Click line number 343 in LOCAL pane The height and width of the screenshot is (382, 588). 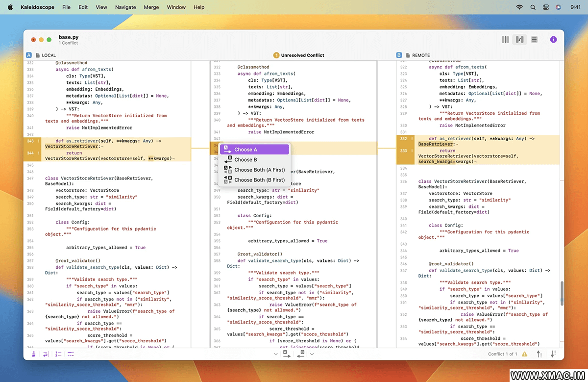30,141
